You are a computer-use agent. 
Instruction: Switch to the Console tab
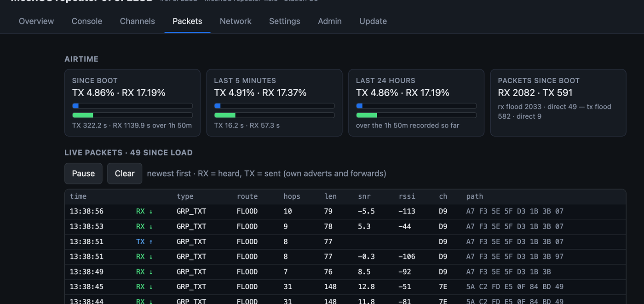tap(87, 21)
